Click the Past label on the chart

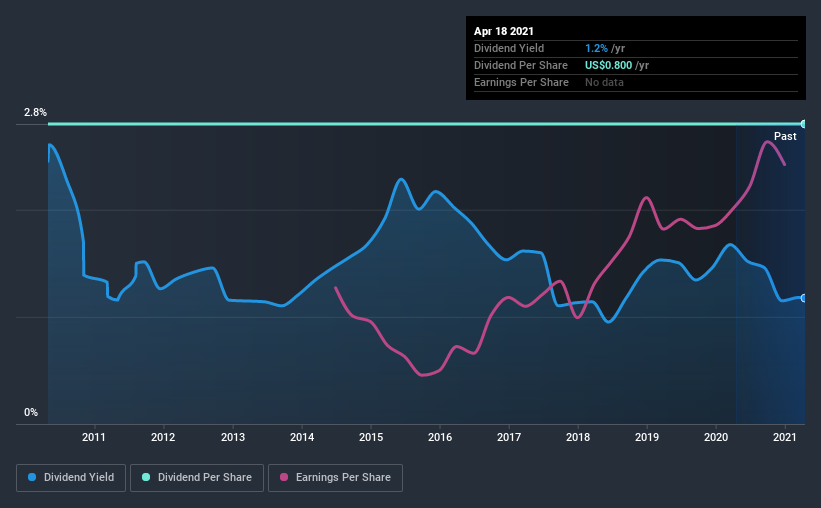tap(785, 136)
